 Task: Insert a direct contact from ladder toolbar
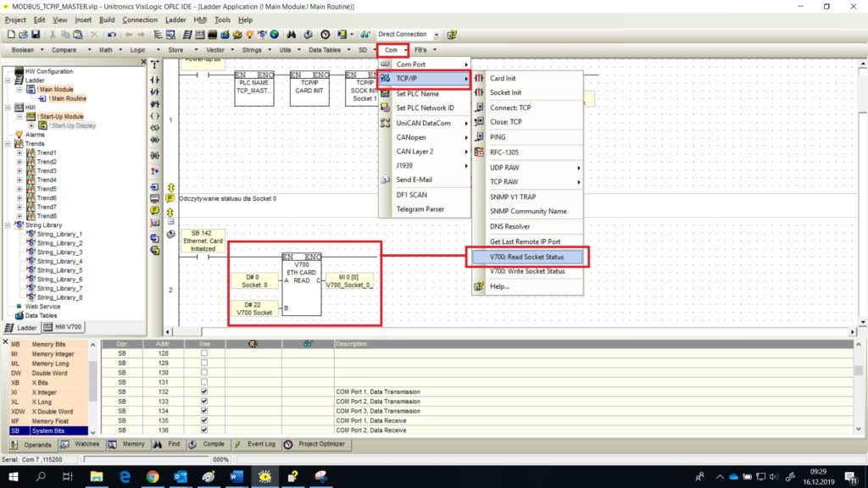pyautogui.click(x=155, y=80)
